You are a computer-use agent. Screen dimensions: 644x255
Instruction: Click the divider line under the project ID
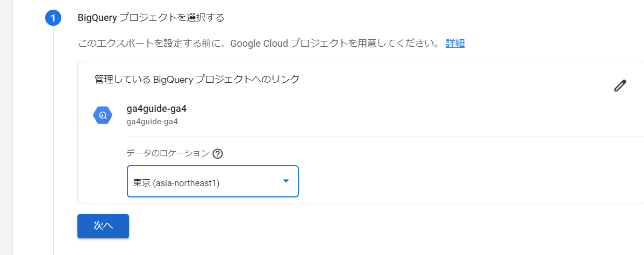pos(376,137)
